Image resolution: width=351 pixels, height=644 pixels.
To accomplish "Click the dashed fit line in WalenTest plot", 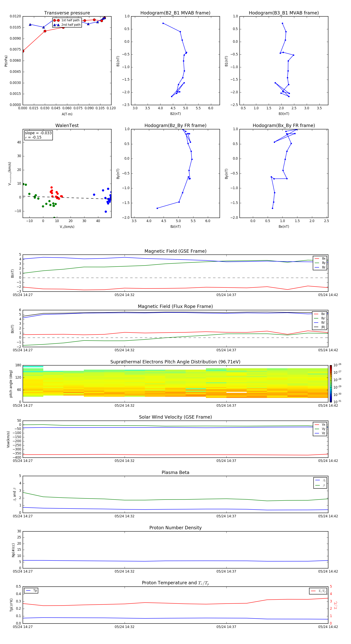I will 67,197.
